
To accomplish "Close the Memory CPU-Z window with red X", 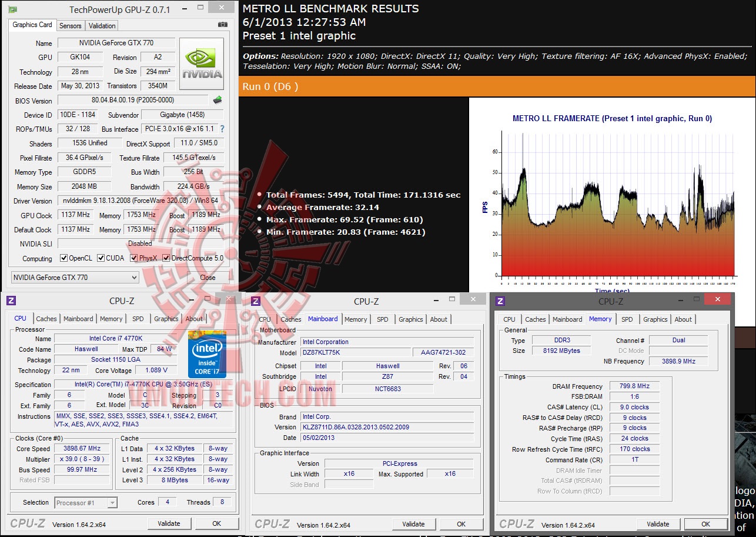I will [x=718, y=300].
